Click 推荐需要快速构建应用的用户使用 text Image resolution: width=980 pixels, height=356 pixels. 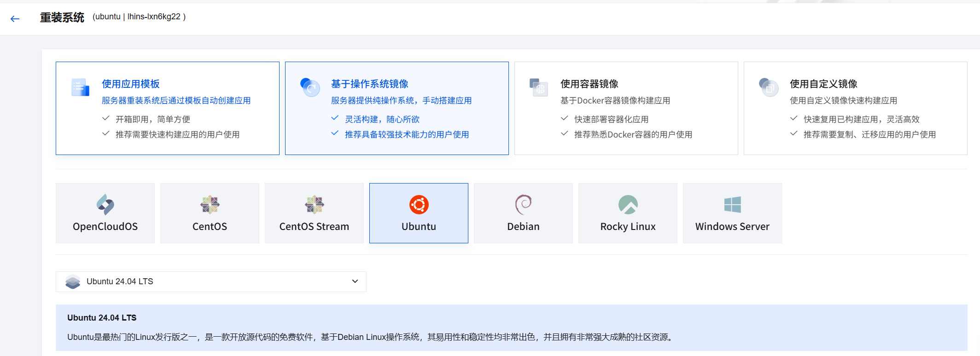point(178,135)
